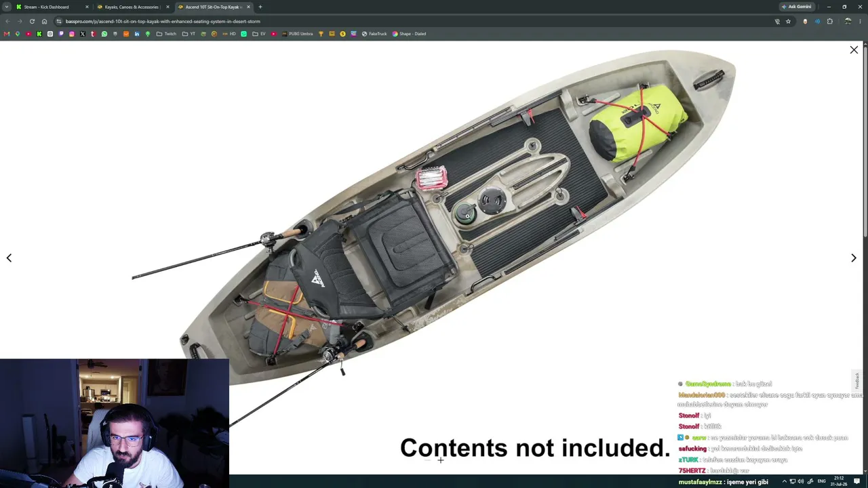This screenshot has height=488, width=868.
Task: Open the taskbar clock and calendar
Action: pos(840,481)
